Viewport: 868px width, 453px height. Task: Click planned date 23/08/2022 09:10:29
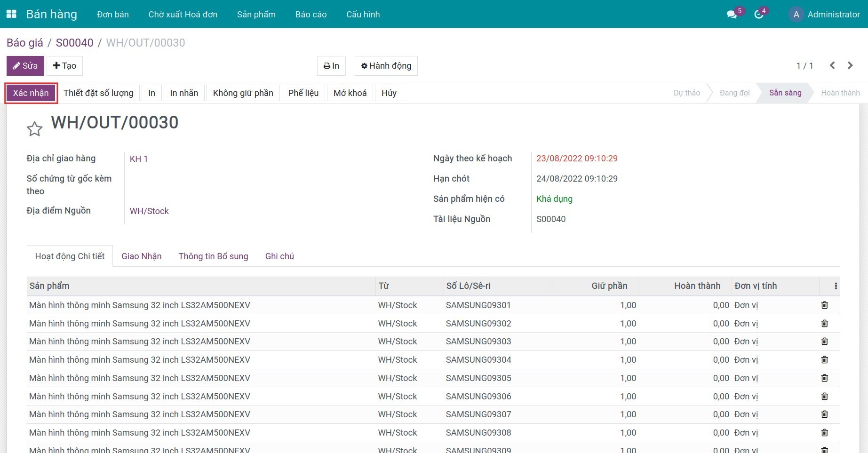pos(577,159)
